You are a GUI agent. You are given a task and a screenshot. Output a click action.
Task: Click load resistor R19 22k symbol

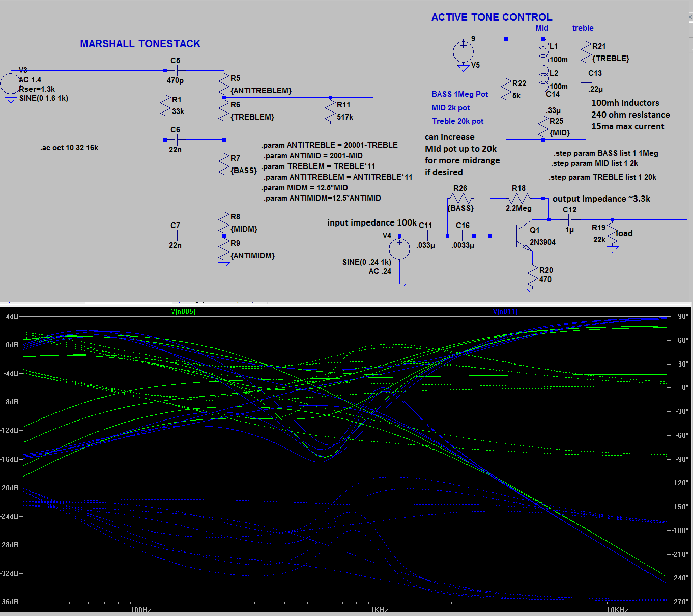click(613, 233)
